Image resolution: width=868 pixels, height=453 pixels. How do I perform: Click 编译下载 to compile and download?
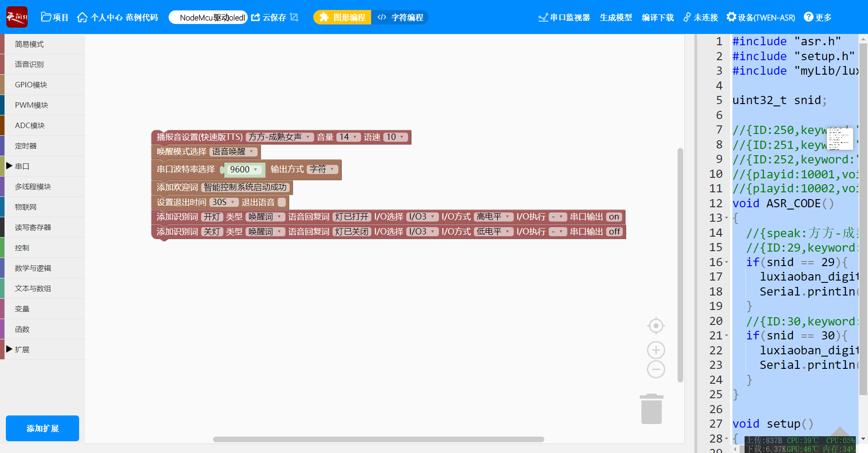(x=657, y=17)
